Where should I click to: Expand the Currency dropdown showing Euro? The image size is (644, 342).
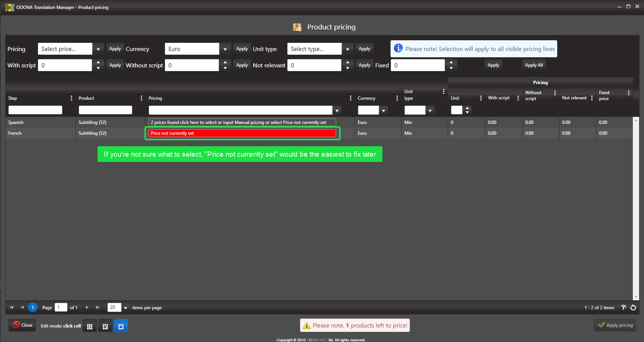tap(225, 49)
